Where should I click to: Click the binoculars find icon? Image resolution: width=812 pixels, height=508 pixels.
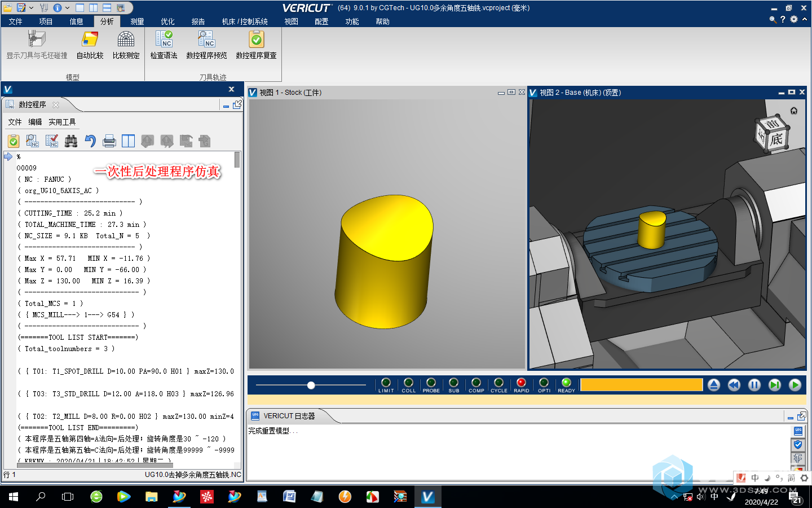point(71,141)
